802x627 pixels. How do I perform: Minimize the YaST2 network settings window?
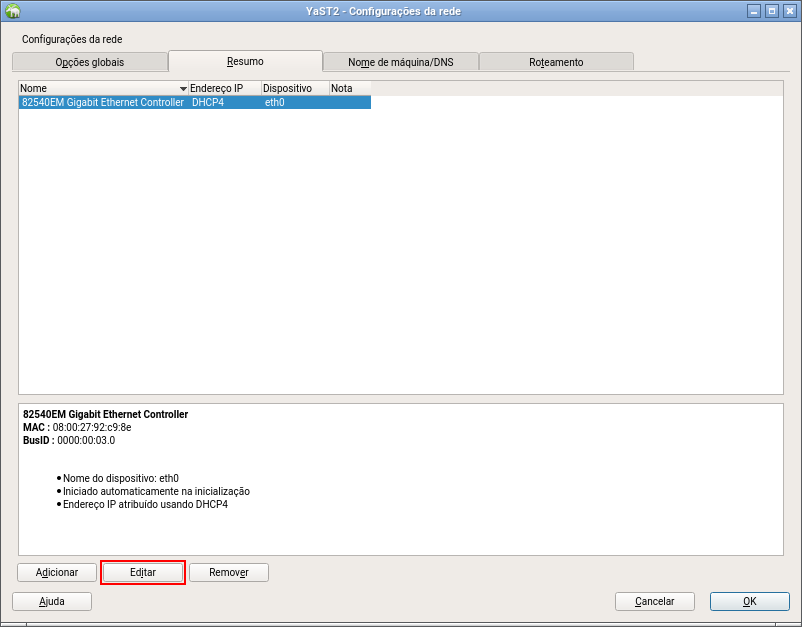(x=754, y=11)
